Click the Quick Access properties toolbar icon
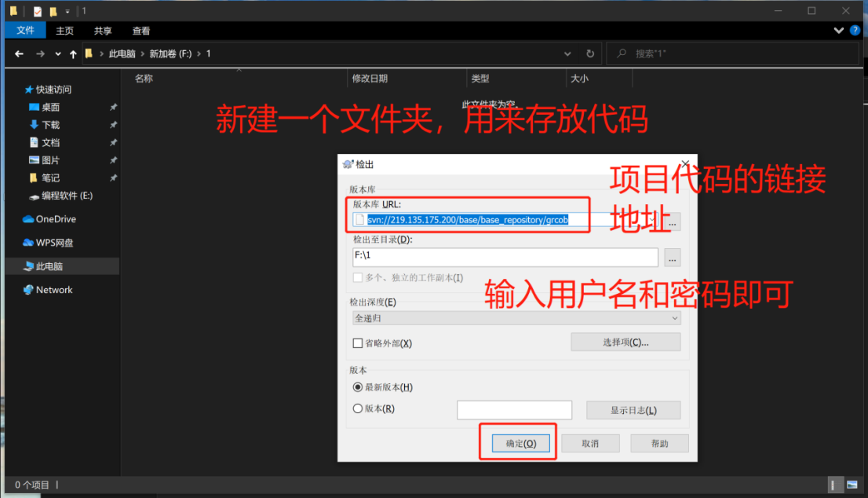Viewport: 868px width, 498px height. [x=37, y=11]
